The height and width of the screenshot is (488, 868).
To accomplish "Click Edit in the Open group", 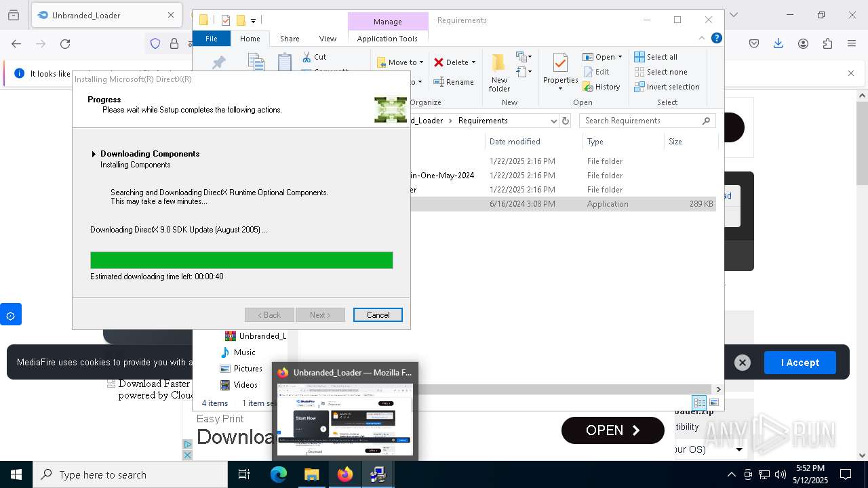I will coord(596,72).
